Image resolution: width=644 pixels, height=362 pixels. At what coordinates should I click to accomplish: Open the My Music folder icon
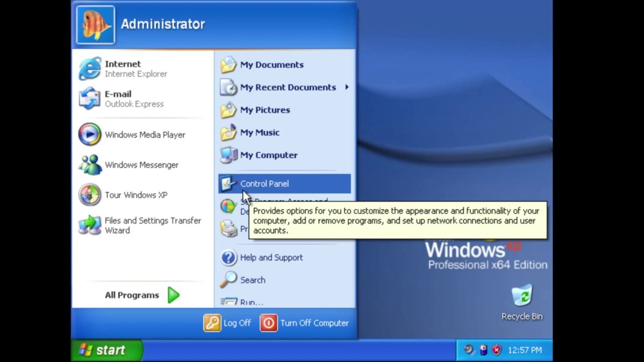tap(228, 133)
